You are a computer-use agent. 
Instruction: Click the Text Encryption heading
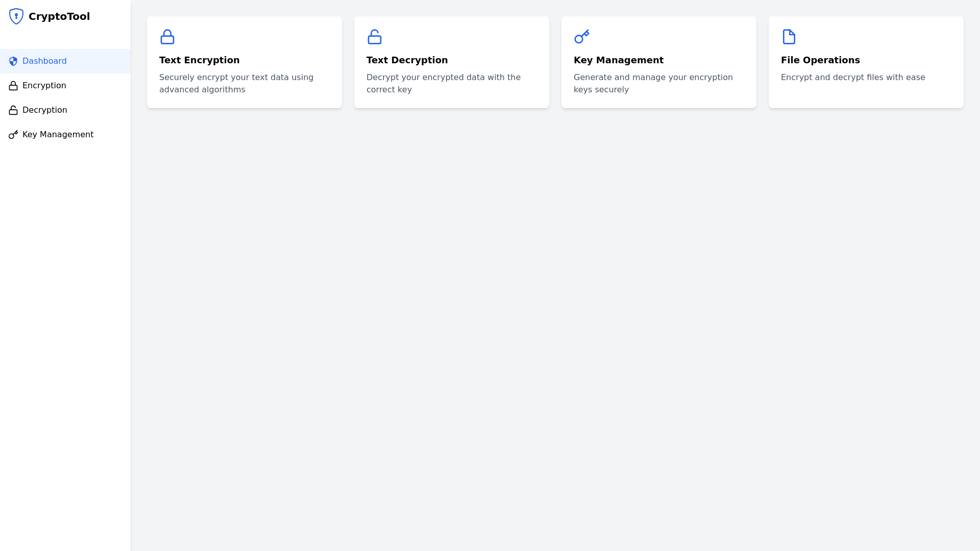click(199, 60)
